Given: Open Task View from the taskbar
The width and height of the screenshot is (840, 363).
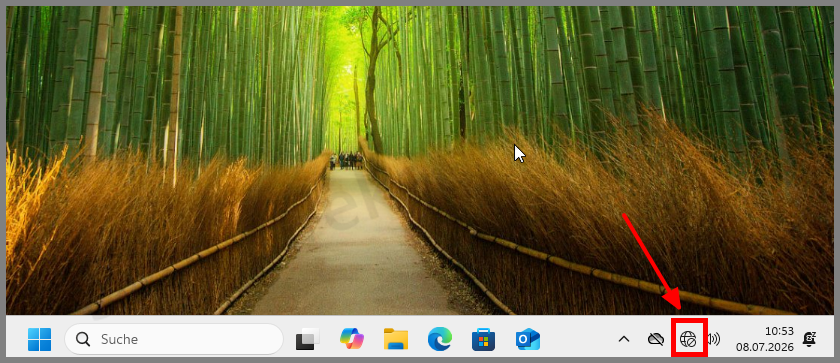Looking at the screenshot, I should click(x=308, y=339).
